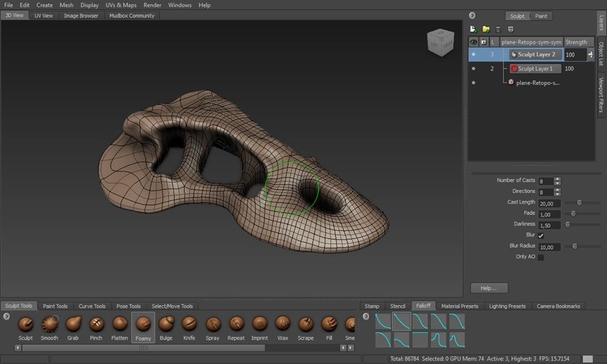The height and width of the screenshot is (364, 607).
Task: Click the import layer folder icon
Action: (x=486, y=30)
